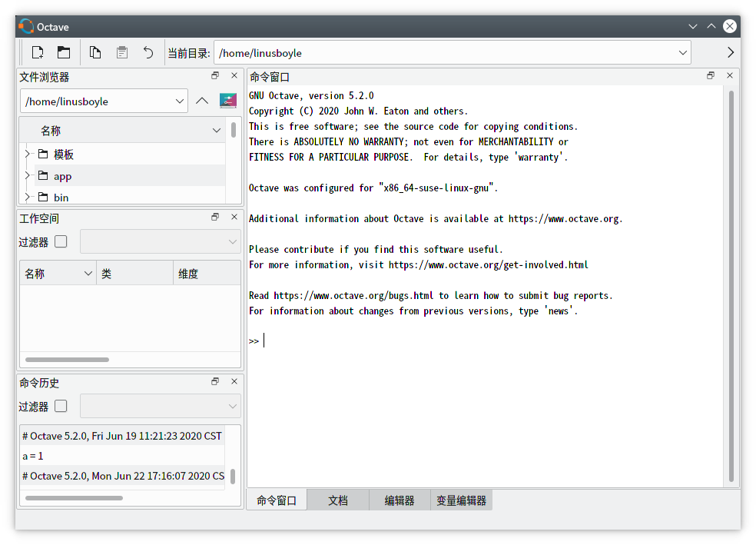Close the command history panel (命令历史)
This screenshot has height=545, width=756.
pyautogui.click(x=234, y=381)
